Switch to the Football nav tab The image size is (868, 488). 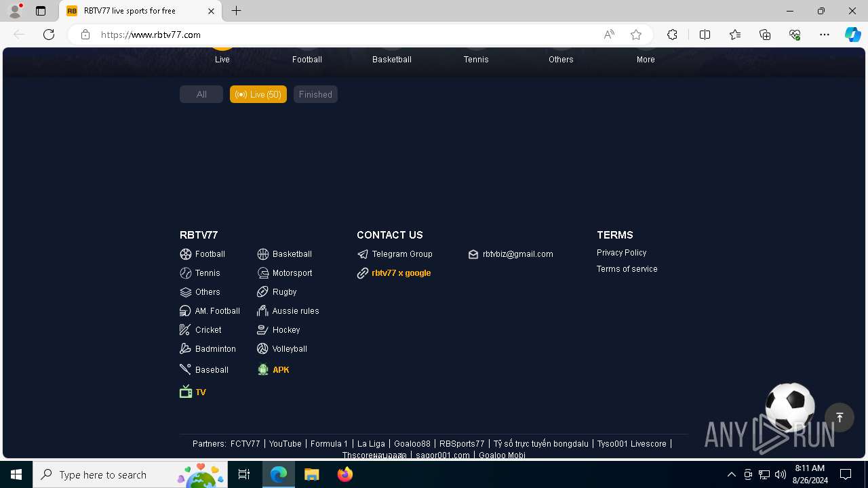point(307,60)
